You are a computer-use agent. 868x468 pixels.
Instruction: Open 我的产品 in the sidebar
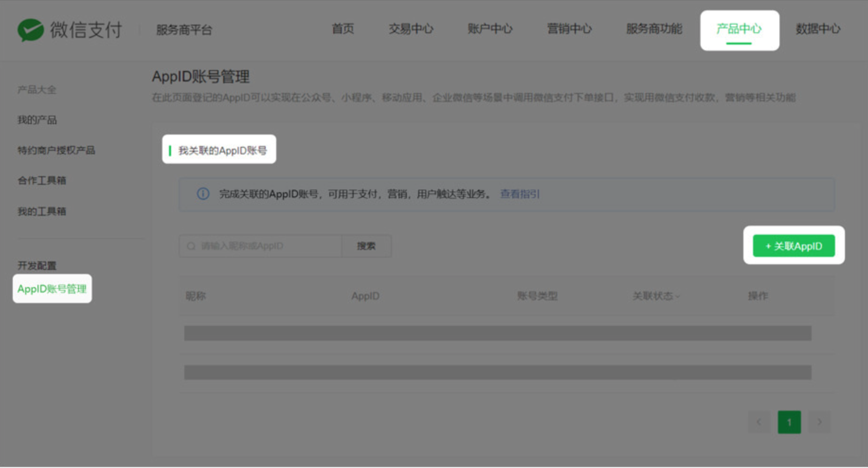pos(37,120)
